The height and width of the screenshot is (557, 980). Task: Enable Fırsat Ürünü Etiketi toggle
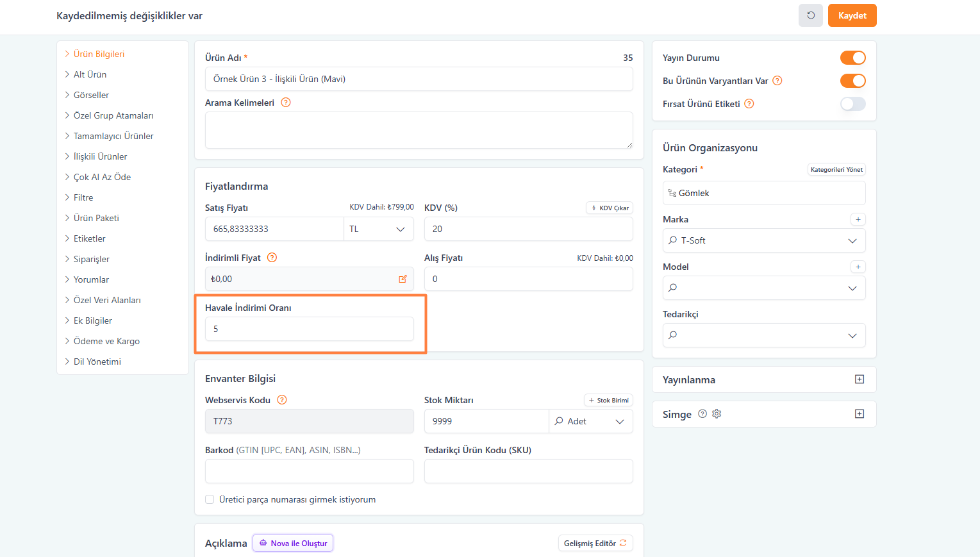[852, 104]
